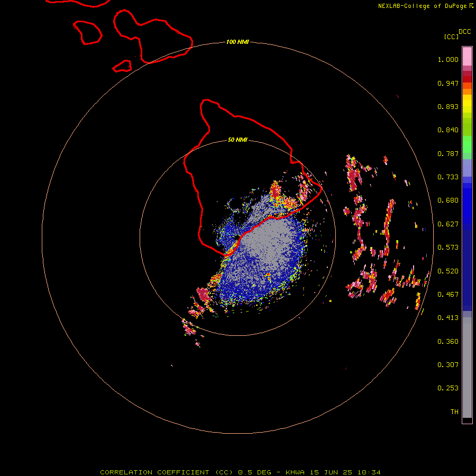Click the Correlation Coefficient KHWA caption text
Screen dimensions: 476x476
coord(240,472)
